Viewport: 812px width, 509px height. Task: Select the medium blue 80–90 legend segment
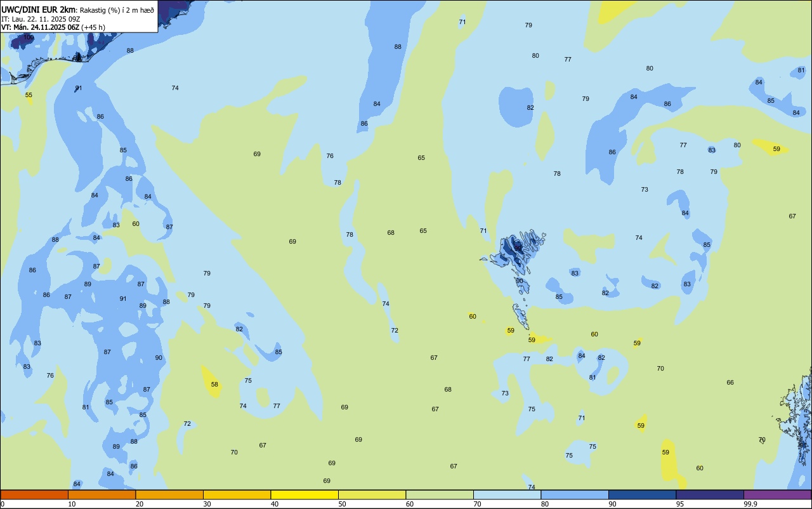coord(575,494)
